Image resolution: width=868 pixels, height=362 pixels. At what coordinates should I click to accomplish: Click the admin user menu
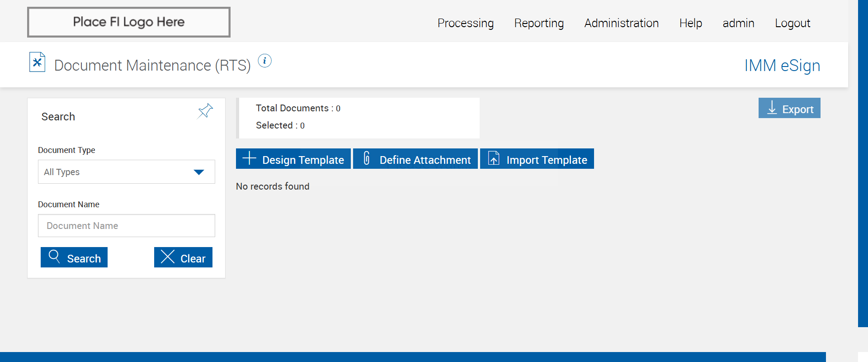[x=738, y=23]
